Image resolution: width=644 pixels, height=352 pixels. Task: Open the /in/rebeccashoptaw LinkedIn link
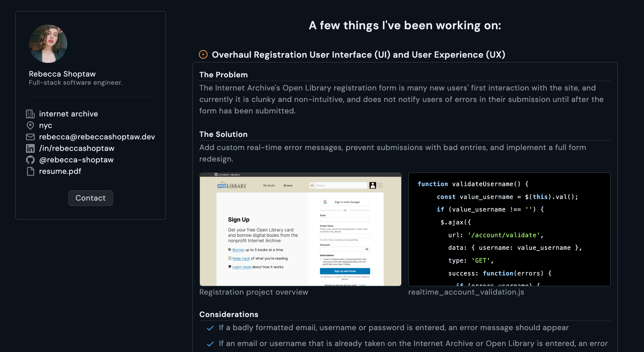pos(77,148)
